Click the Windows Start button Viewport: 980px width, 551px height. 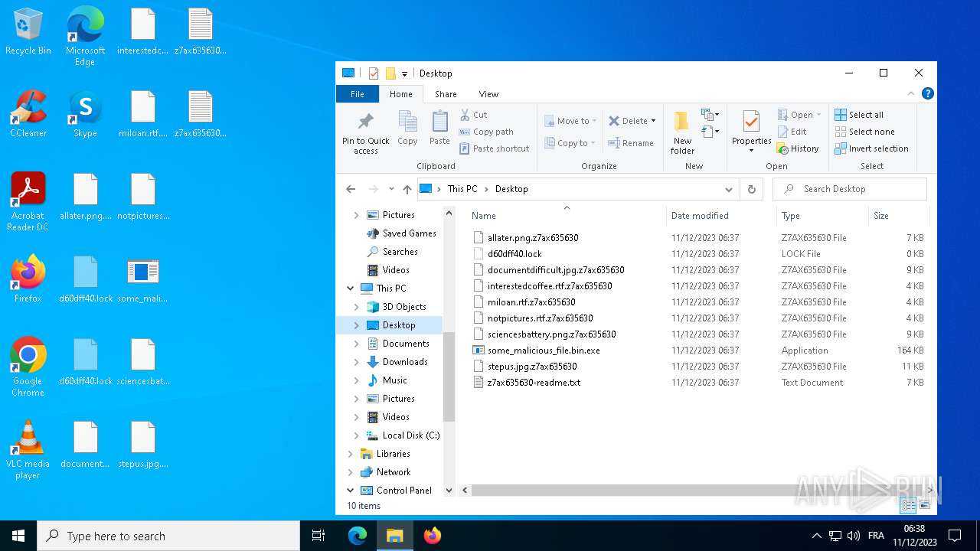coord(18,536)
